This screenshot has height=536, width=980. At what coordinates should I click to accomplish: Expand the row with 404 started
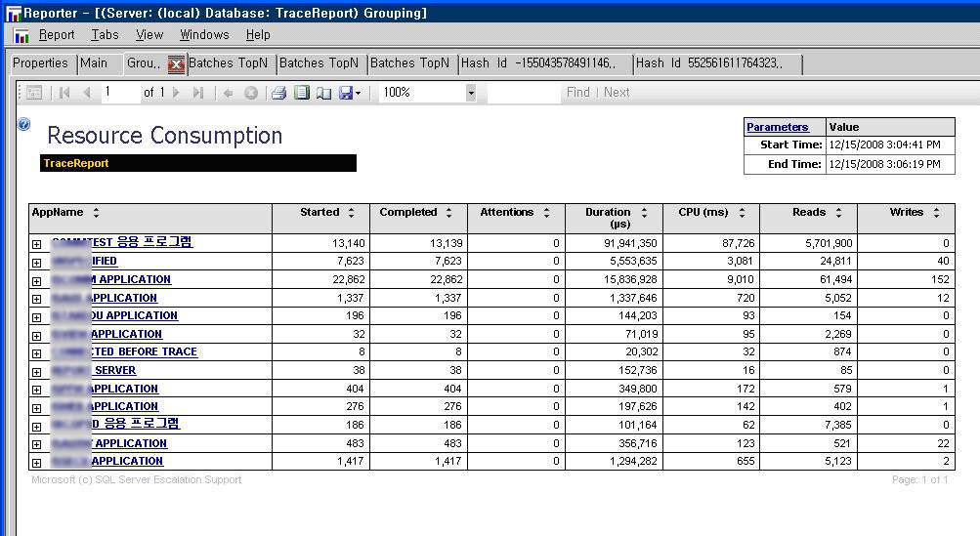pyautogui.click(x=37, y=390)
